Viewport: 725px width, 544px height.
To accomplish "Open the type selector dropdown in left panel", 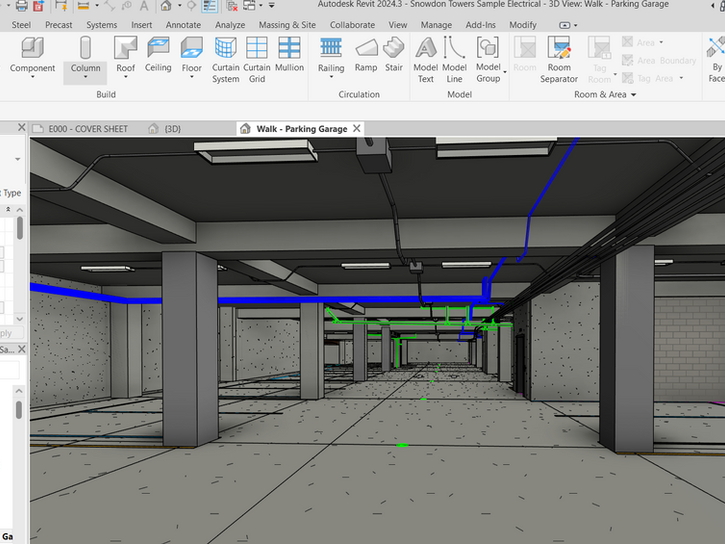I will (x=18, y=159).
